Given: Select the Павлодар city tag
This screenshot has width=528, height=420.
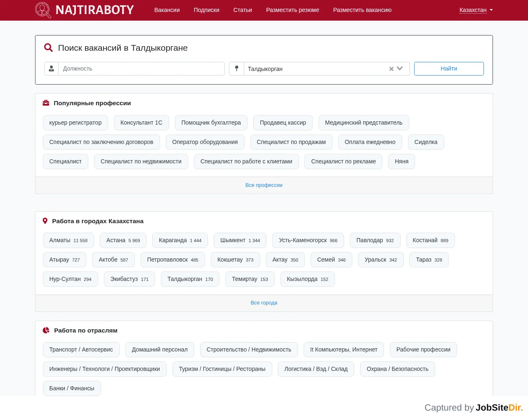Looking at the screenshot, I should coord(375,240).
